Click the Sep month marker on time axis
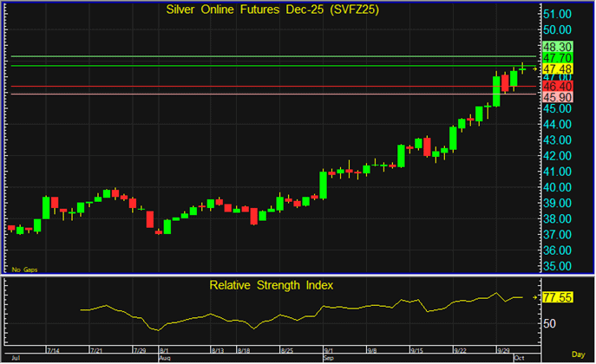The image size is (596, 364). (x=329, y=357)
